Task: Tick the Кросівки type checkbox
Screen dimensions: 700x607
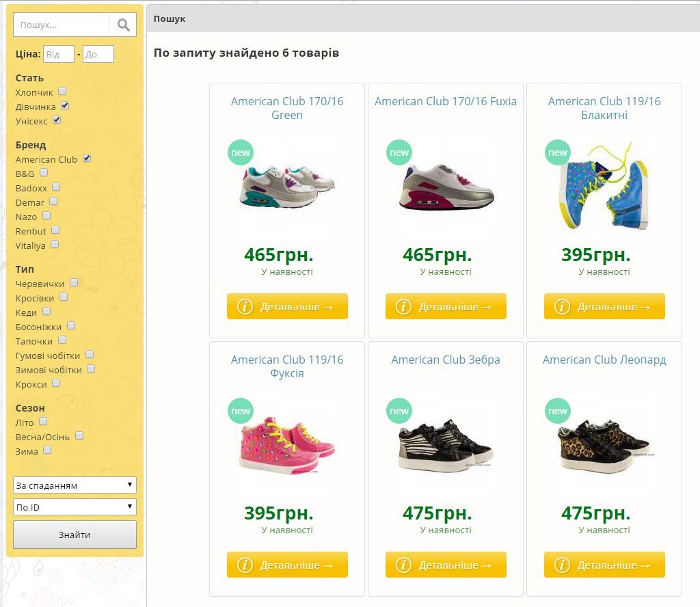Action: tap(64, 297)
